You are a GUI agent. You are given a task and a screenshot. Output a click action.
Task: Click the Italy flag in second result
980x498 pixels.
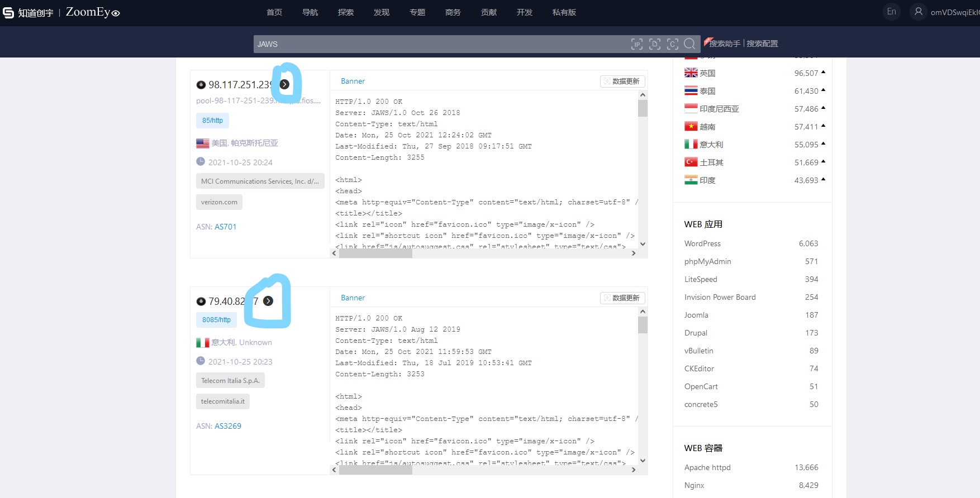[203, 343]
